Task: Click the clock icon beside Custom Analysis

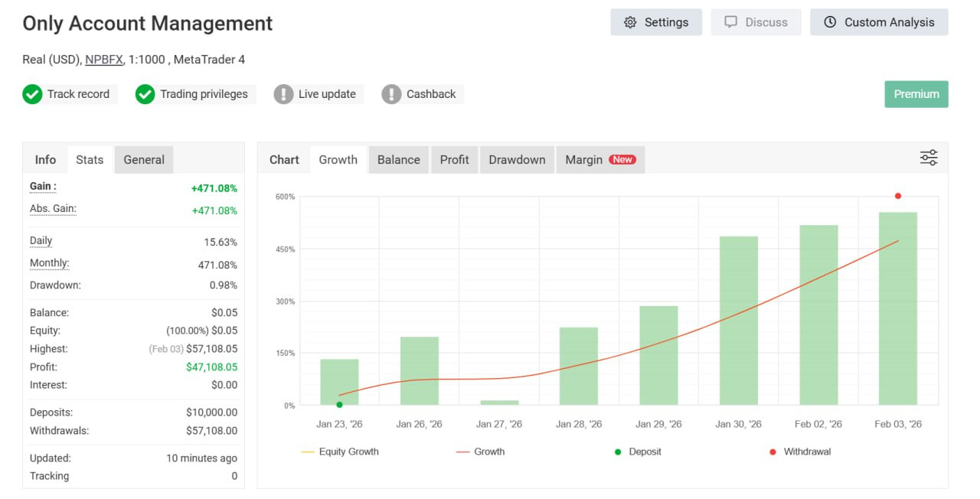Action: [x=830, y=22]
